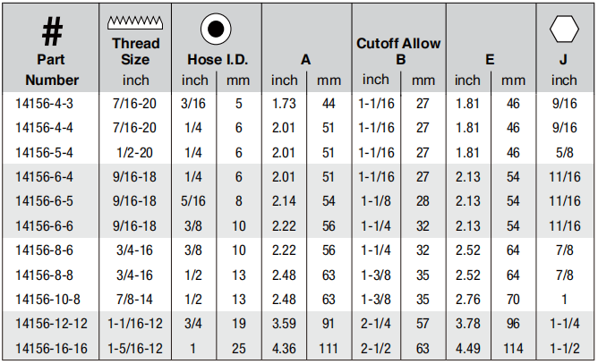Click thread size 1-5/16-12 cell
598x364 pixels.
[x=135, y=349]
